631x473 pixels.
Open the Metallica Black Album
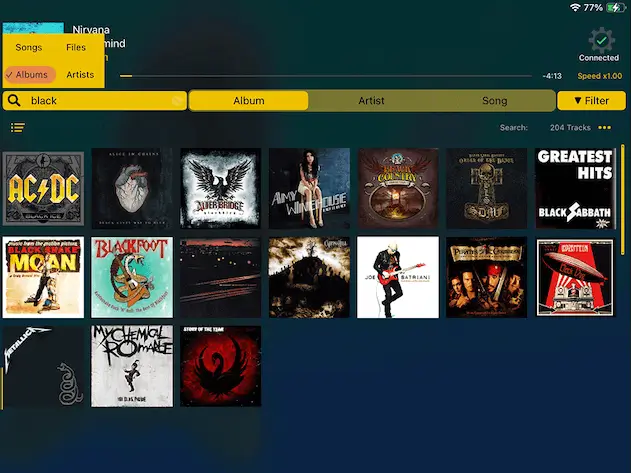(x=43, y=366)
